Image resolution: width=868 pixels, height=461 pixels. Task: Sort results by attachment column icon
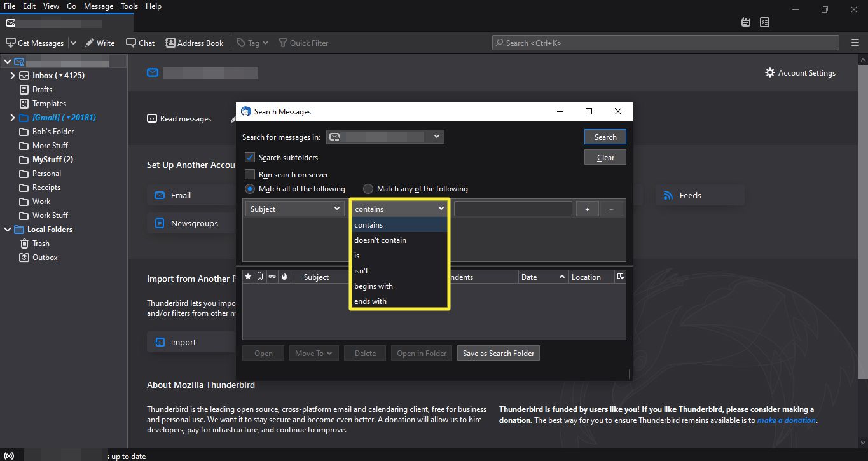point(260,277)
